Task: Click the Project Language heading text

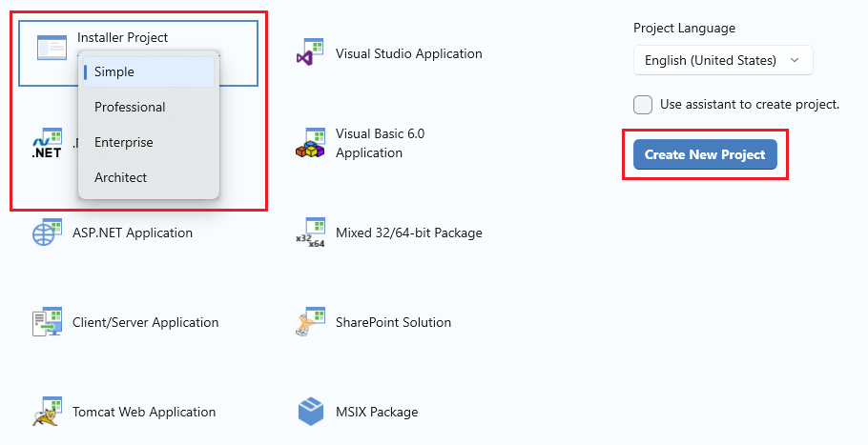Action: (x=684, y=29)
